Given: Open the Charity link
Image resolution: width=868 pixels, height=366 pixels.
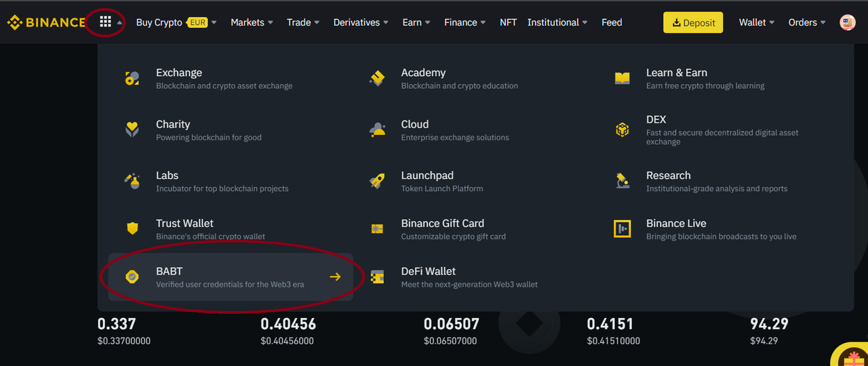Looking at the screenshot, I should point(173,124).
